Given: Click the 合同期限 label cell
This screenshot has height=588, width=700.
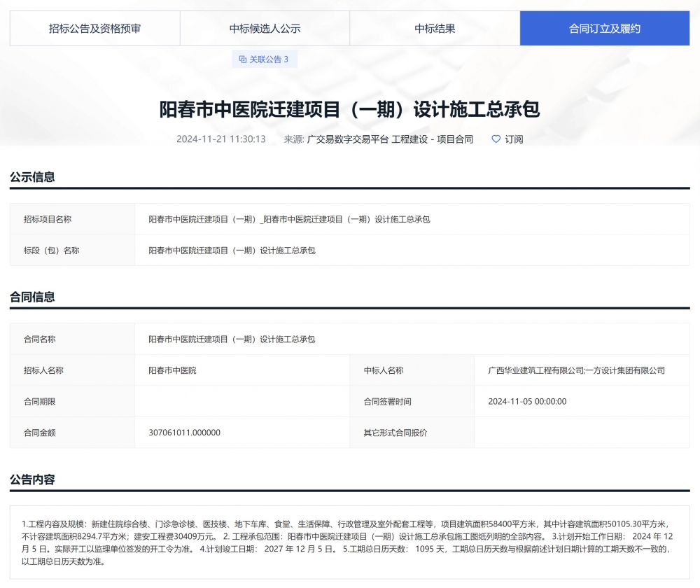Looking at the screenshot, I should 72,401.
